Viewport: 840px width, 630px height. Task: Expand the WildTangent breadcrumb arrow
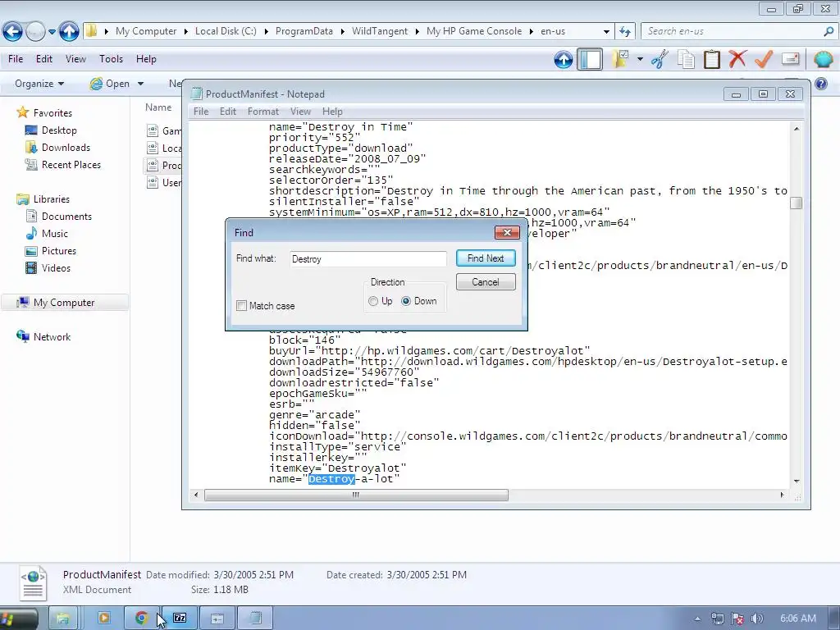[417, 32]
